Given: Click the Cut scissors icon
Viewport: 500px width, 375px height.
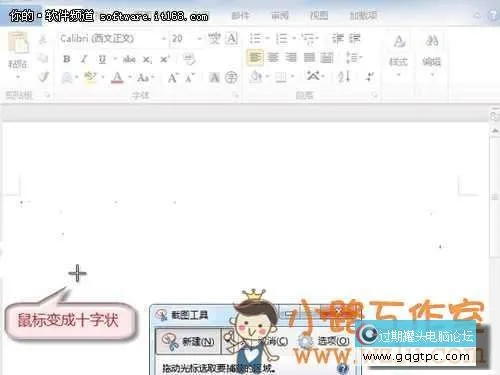Looking at the screenshot, I should (43, 40).
